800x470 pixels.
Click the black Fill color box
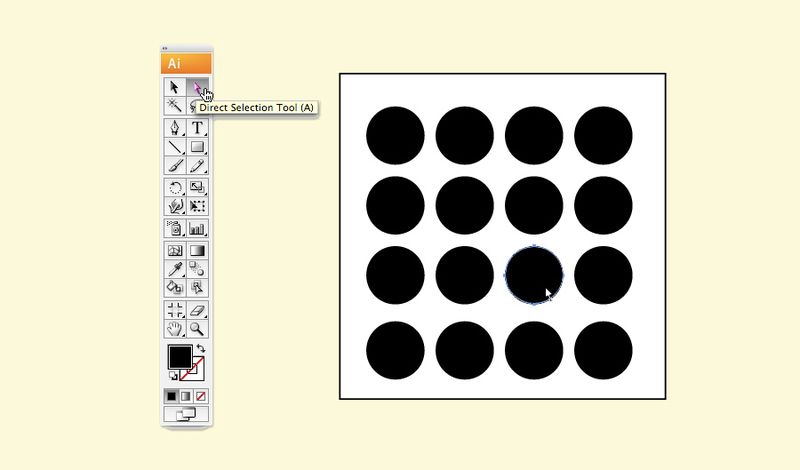click(x=180, y=357)
